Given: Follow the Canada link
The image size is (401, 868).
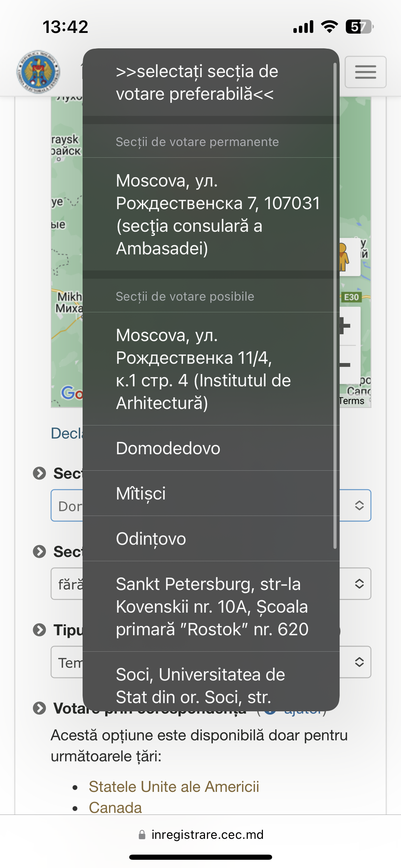Looking at the screenshot, I should [x=115, y=808].
